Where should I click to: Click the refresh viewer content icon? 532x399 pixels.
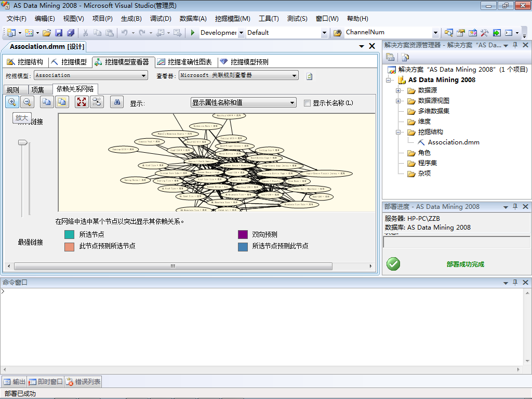click(310, 76)
